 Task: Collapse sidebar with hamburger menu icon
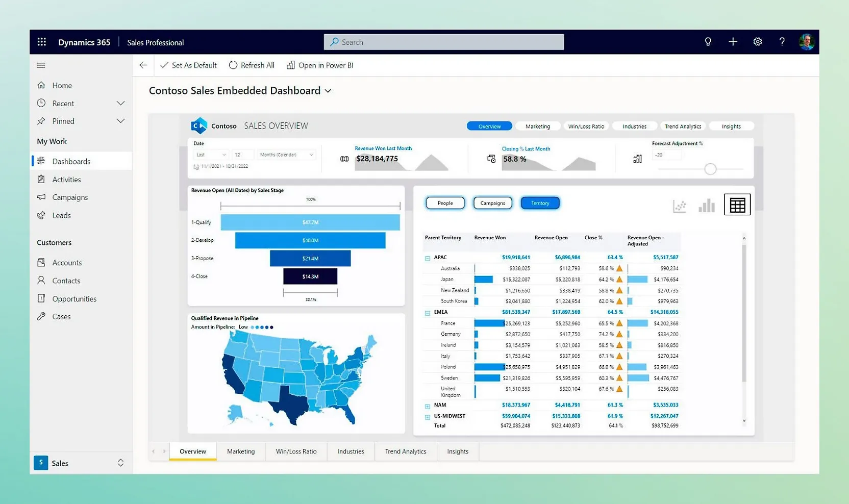tap(41, 65)
